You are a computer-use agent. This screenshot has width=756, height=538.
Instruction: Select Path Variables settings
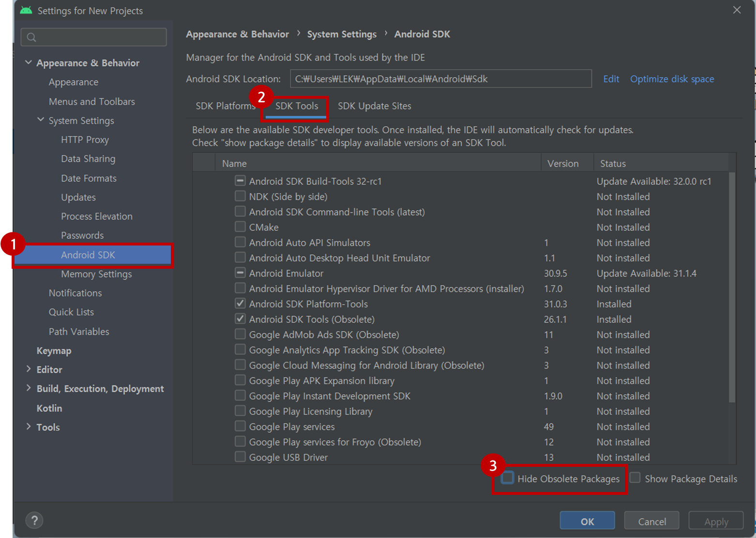click(79, 331)
